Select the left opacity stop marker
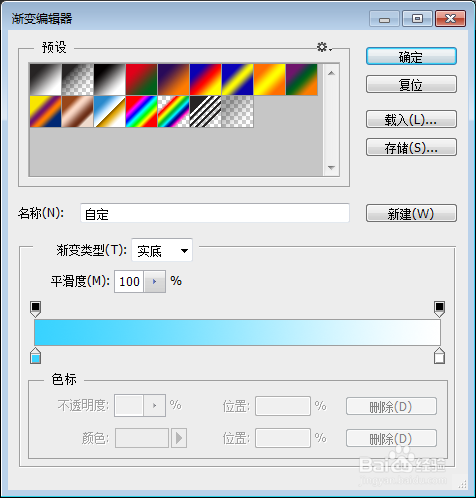This screenshot has width=476, height=498. [x=35, y=309]
